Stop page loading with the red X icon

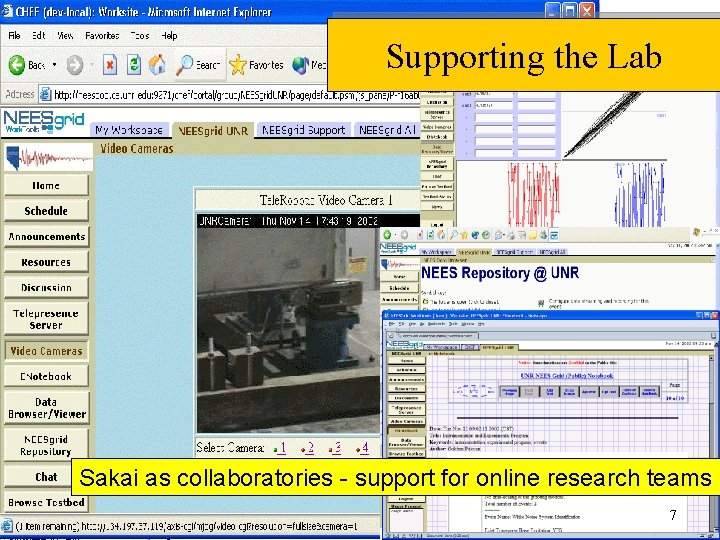coord(109,65)
